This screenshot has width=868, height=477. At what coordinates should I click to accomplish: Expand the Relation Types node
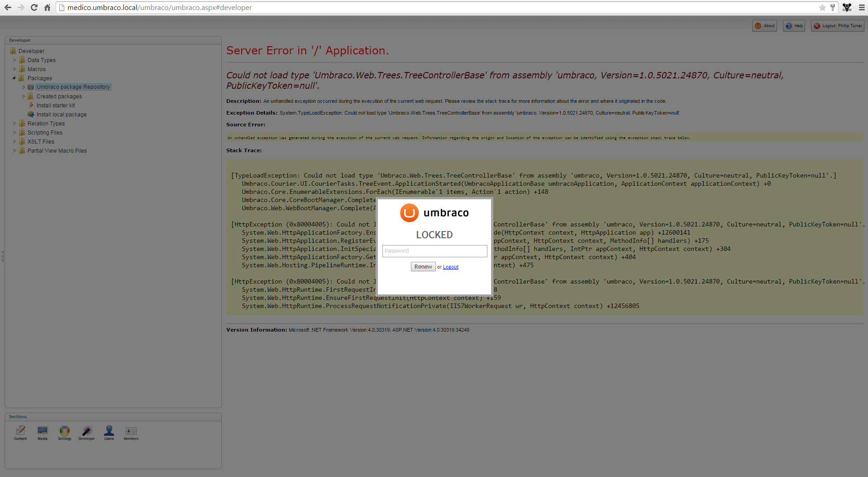click(x=14, y=123)
